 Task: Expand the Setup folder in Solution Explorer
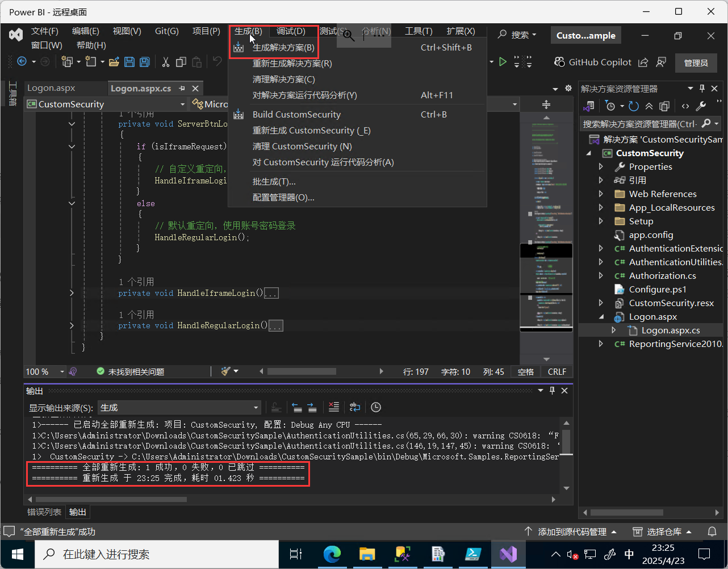click(x=601, y=221)
